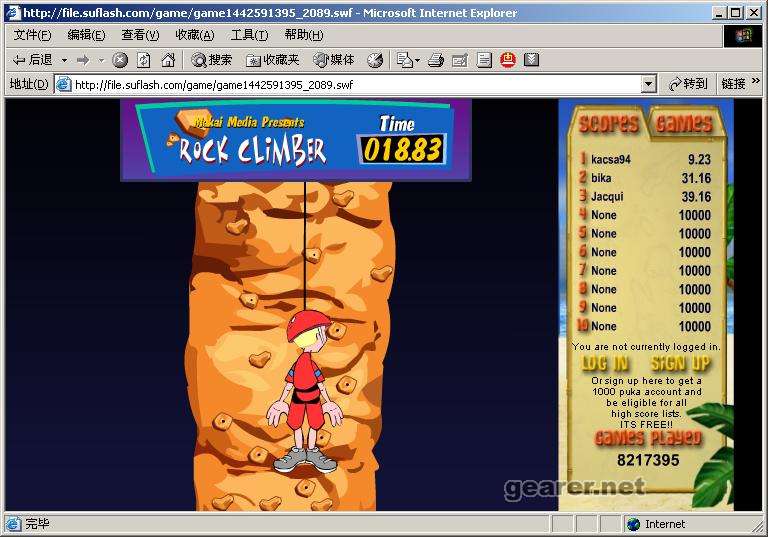Select kacsa94 score row

(x=645, y=159)
